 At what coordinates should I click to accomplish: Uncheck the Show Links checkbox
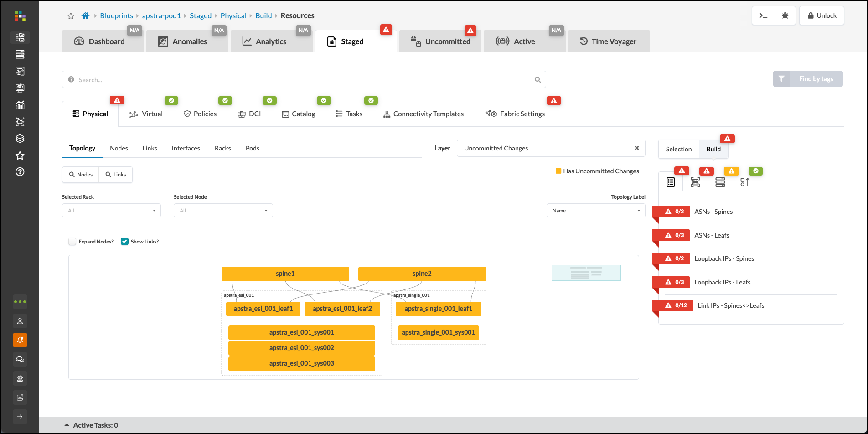pos(124,242)
